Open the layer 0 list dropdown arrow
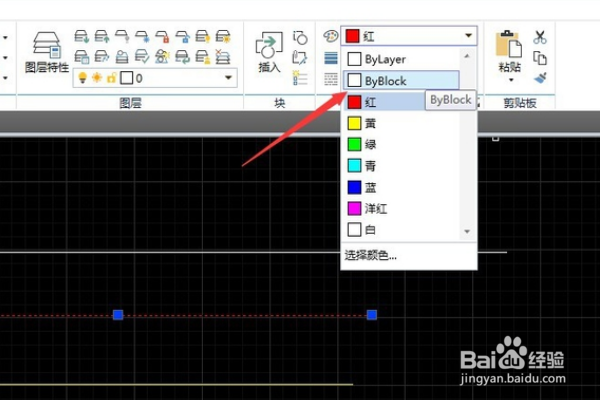 coord(228,78)
